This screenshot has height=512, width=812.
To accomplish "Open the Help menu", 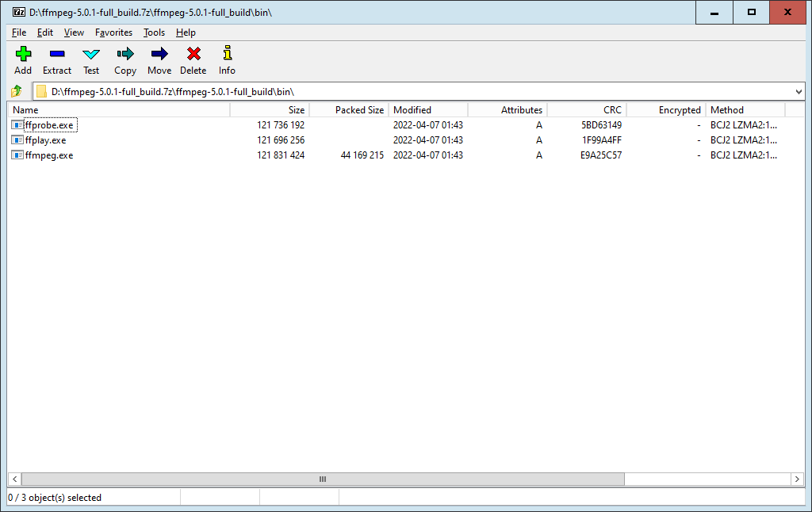I will click(x=186, y=32).
